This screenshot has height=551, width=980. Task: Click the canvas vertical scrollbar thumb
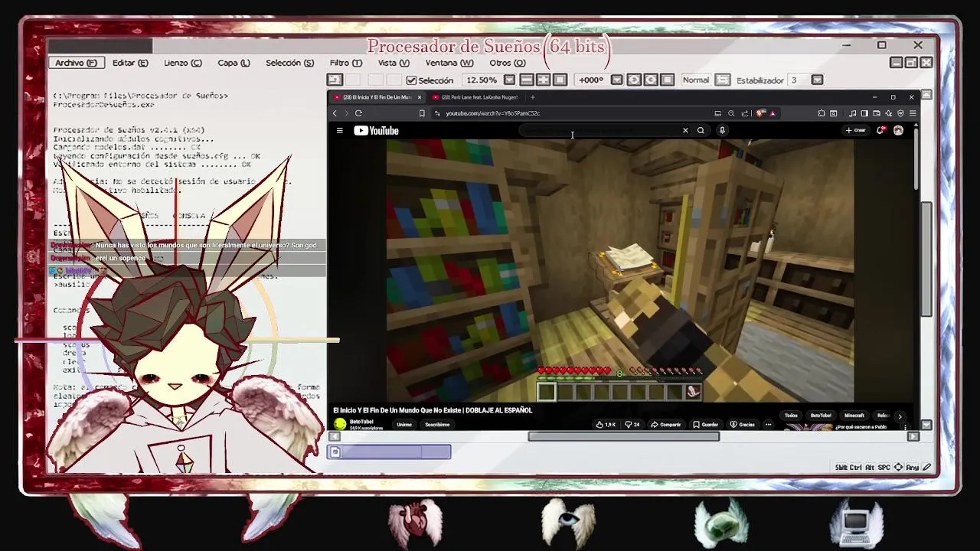point(926,259)
